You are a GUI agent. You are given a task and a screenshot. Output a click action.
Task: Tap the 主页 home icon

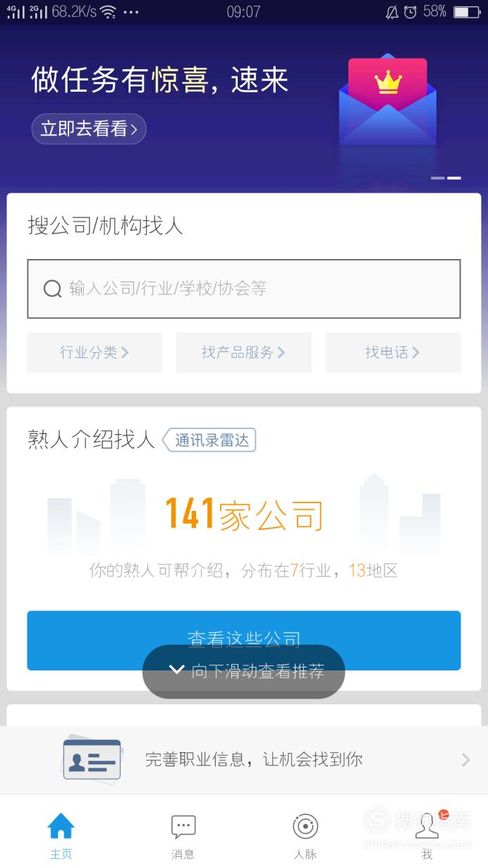tap(61, 826)
